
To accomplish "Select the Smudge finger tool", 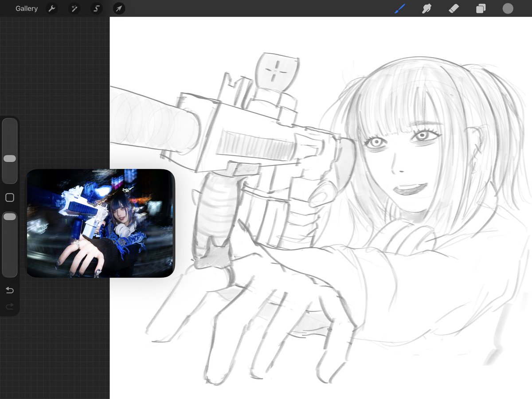I will pos(426,8).
